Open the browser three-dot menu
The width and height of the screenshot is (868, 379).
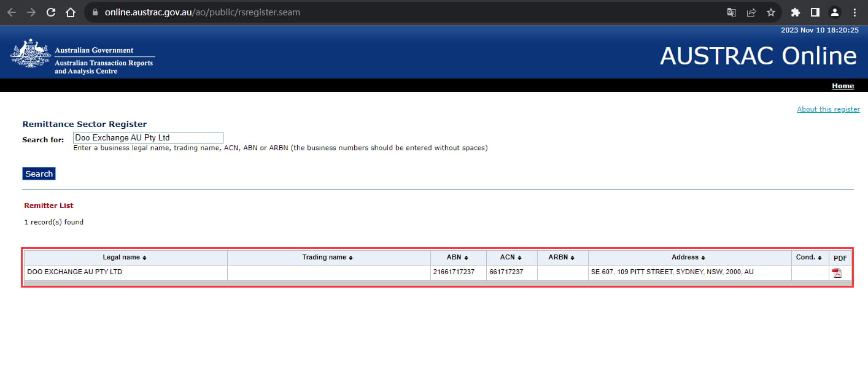click(x=855, y=12)
